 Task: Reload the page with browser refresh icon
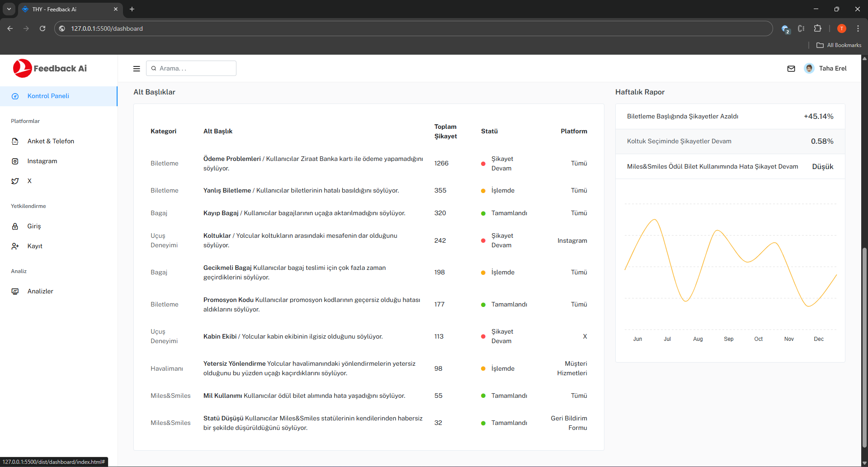[42, 28]
